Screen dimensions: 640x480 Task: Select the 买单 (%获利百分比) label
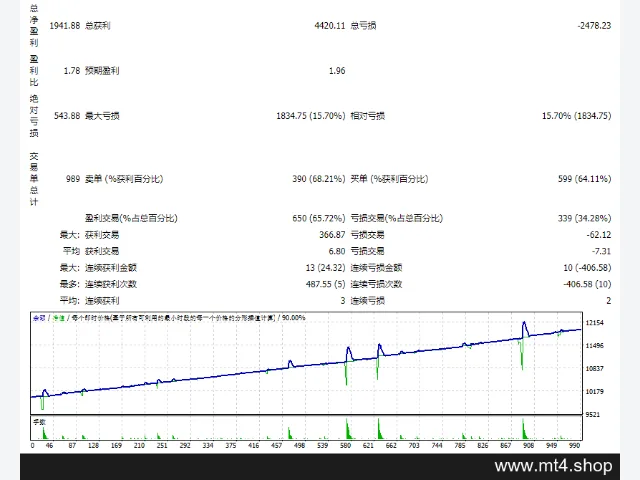click(x=389, y=179)
